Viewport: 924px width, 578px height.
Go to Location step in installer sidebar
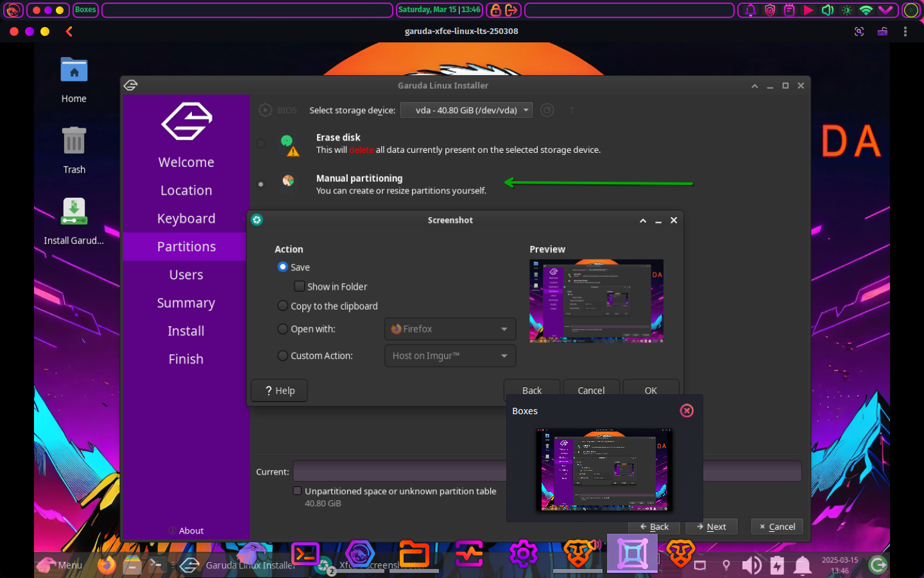(186, 190)
